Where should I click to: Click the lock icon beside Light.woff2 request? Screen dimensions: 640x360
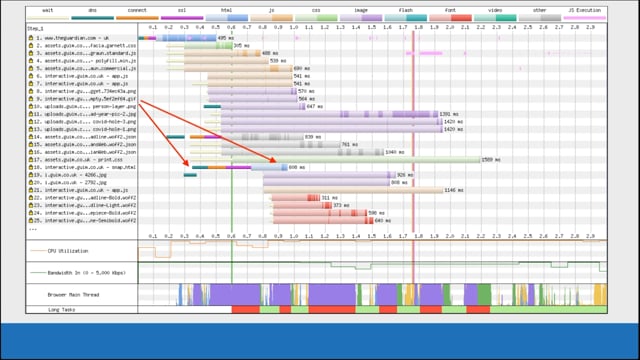click(x=31, y=206)
